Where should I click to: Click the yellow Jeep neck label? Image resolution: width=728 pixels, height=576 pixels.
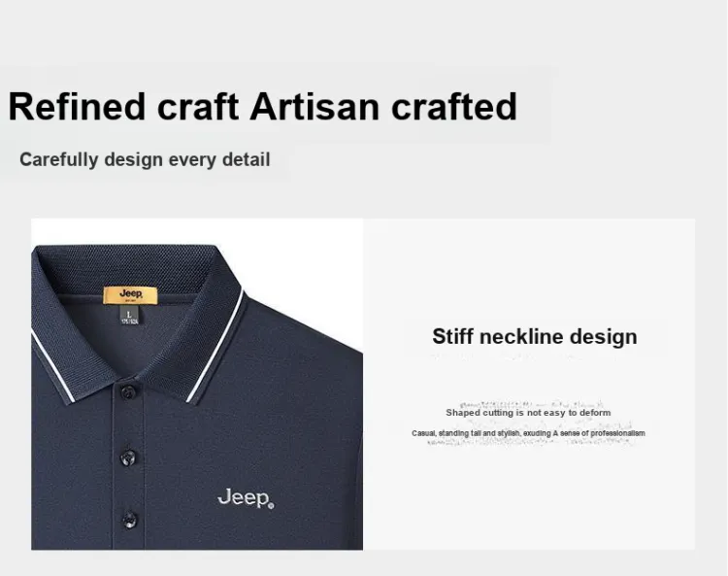[x=130, y=295]
